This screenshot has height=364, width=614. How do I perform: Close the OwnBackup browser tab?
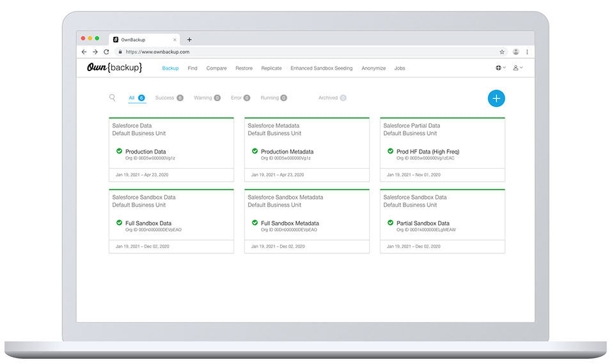pos(175,40)
